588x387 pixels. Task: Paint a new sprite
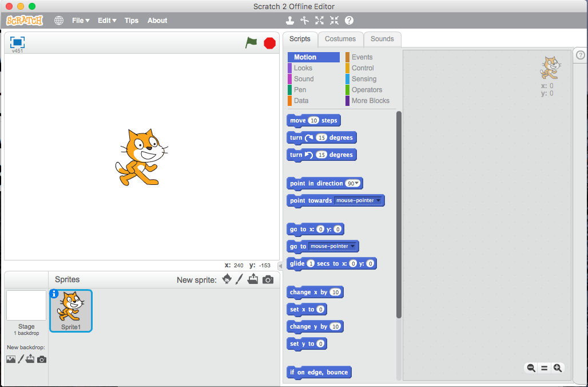point(239,279)
